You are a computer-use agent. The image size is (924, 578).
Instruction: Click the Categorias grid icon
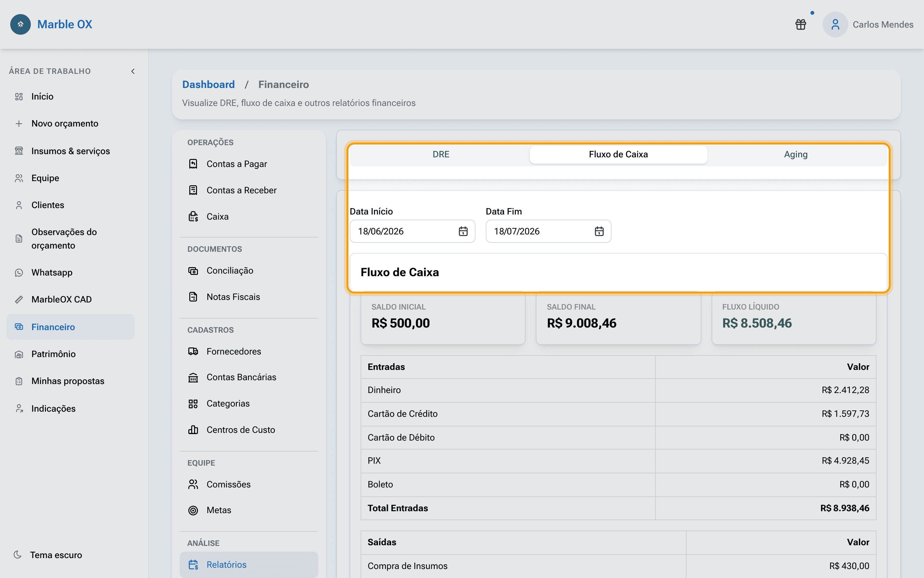pyautogui.click(x=193, y=404)
